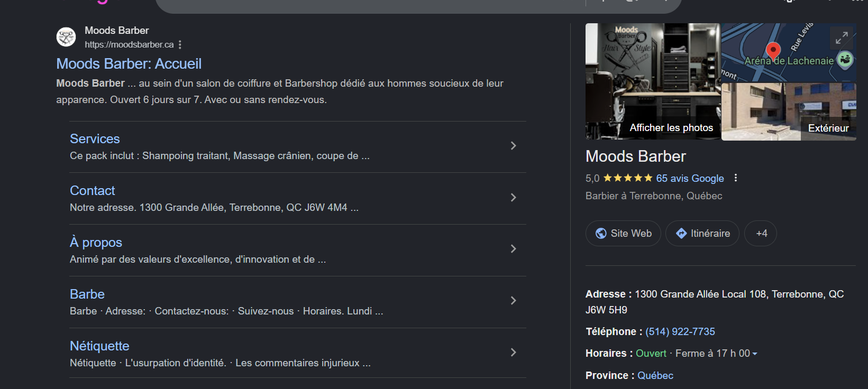Open the Services sitelink
The image size is (868, 389).
tap(95, 139)
